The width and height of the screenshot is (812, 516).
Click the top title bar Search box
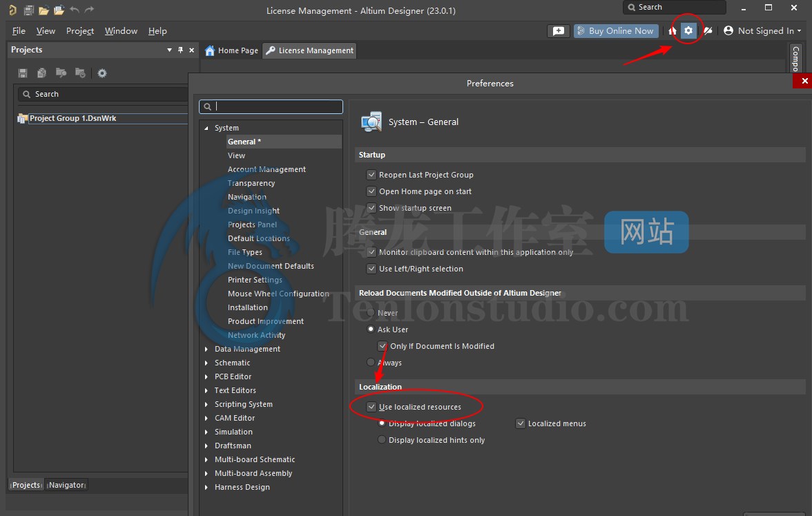(x=674, y=7)
